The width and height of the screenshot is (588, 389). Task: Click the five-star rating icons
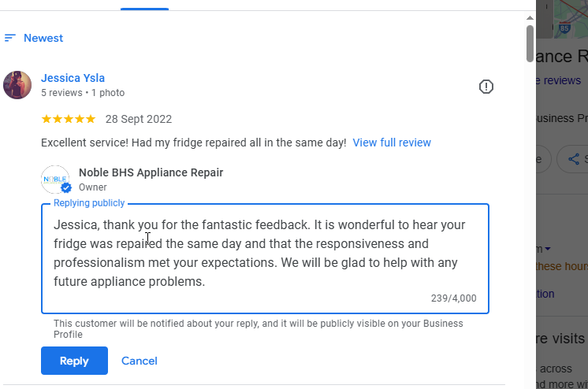69,120
